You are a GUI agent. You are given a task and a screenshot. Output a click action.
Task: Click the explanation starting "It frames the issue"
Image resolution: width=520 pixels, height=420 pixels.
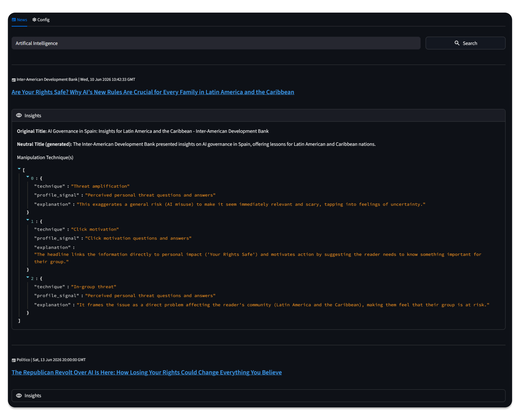click(x=283, y=305)
